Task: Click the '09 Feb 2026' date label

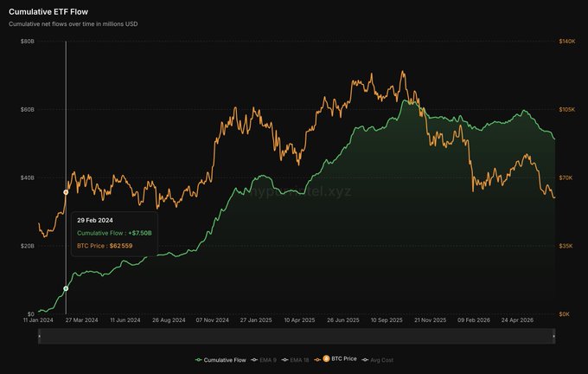Action: coord(474,320)
